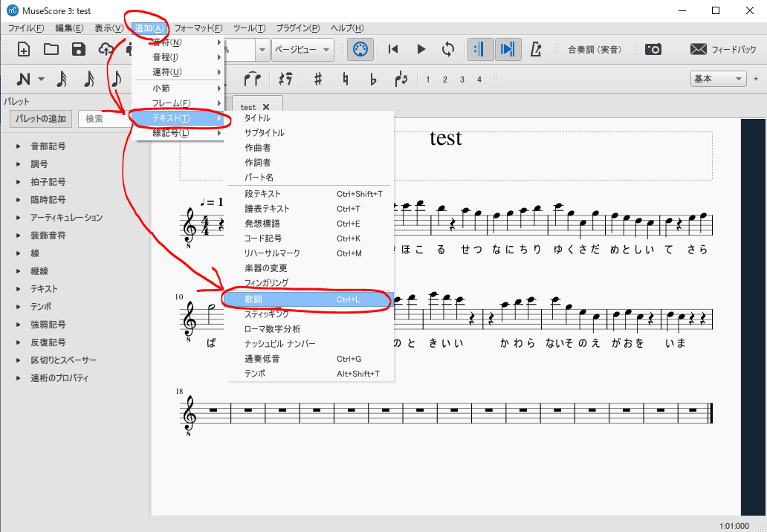
Task: Toggle the metronome icon
Action: coord(536,49)
